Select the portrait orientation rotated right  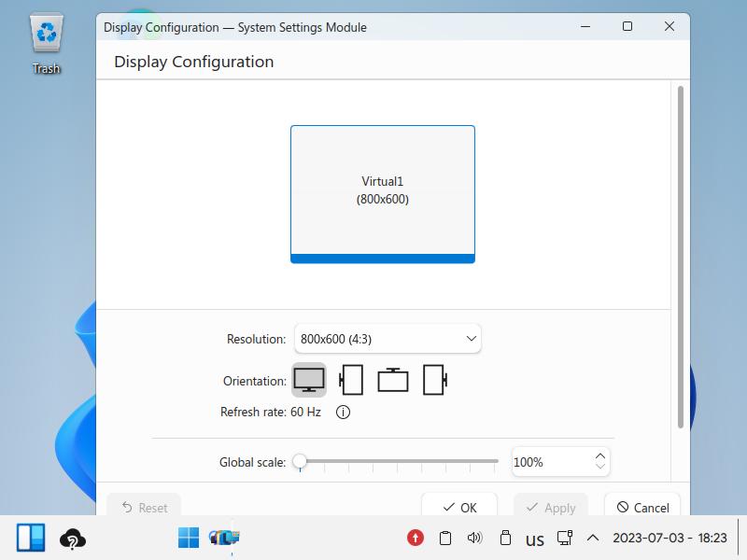pyautogui.click(x=435, y=380)
